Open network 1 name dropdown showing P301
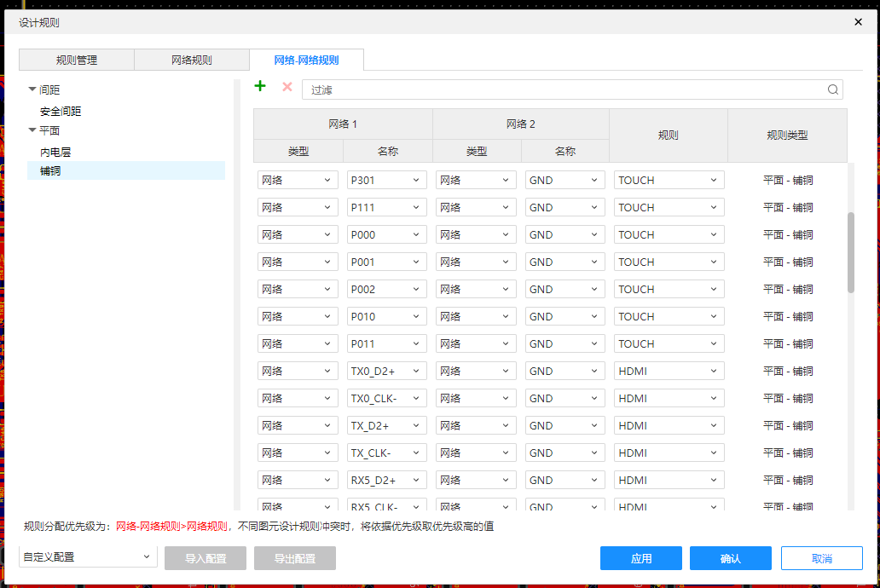Image resolution: width=880 pixels, height=588 pixels. point(386,180)
